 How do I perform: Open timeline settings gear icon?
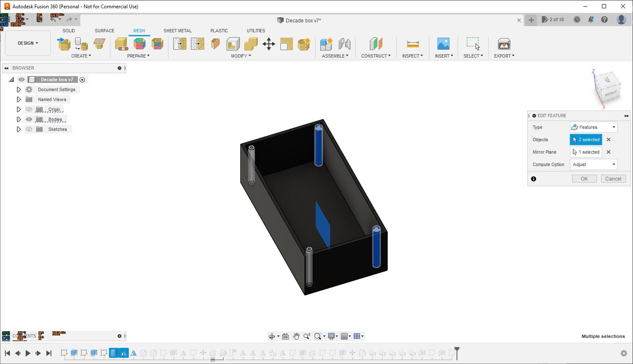pos(624,353)
